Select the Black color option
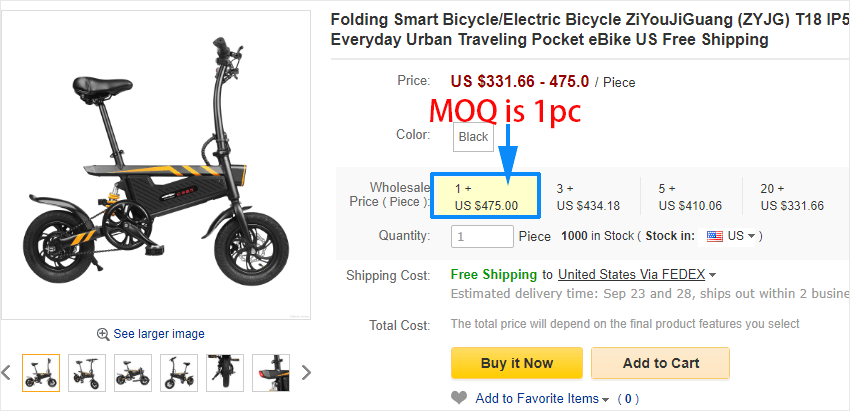 tap(473, 137)
